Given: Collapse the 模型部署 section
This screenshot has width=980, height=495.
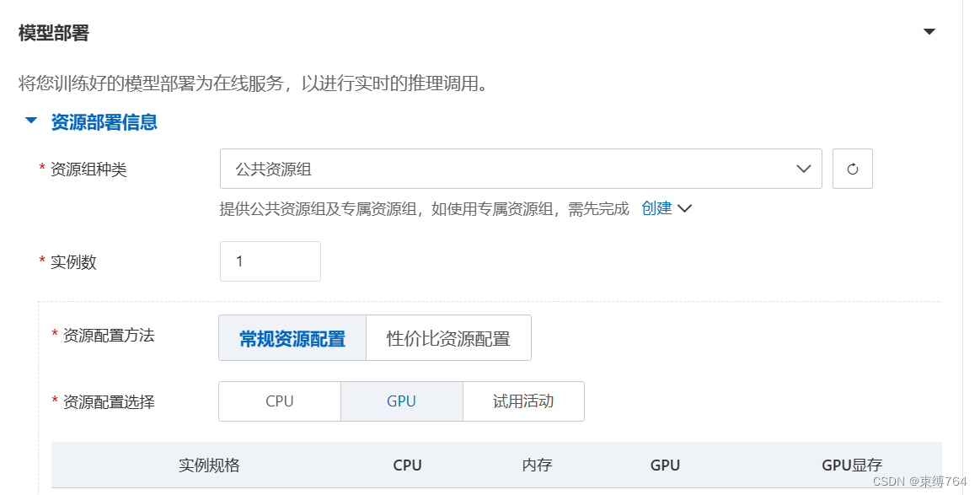Looking at the screenshot, I should [929, 30].
